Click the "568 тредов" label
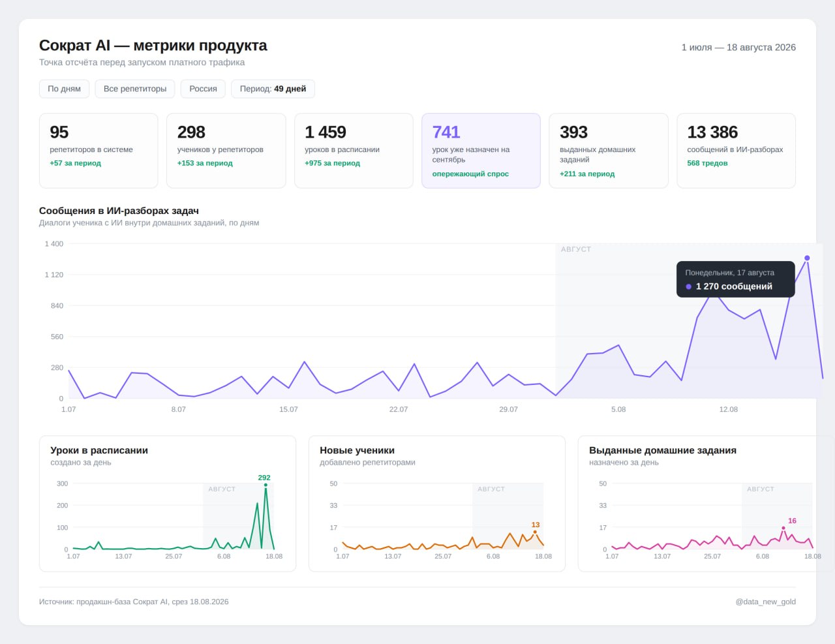Screen dimensions: 835x644 click(707, 163)
